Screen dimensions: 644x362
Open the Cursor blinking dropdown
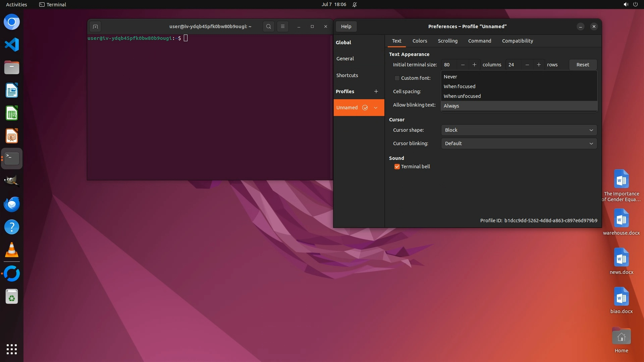[x=519, y=143]
